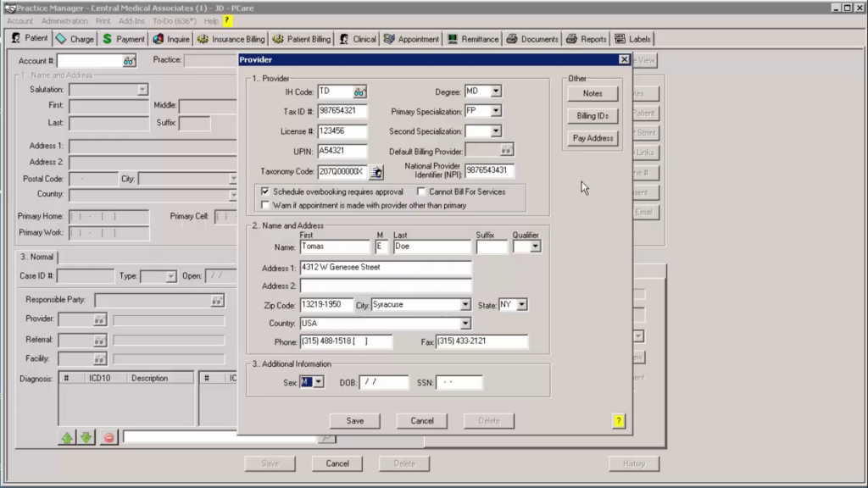Image resolution: width=868 pixels, height=488 pixels.
Task: Open Salutation dropdown in Patient window
Action: pyautogui.click(x=142, y=90)
